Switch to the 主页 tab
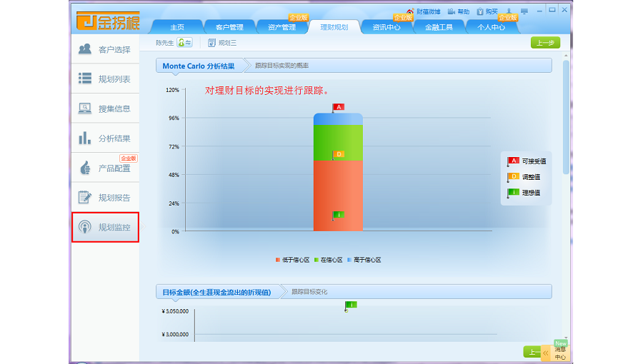The height and width of the screenshot is (364, 643). coord(177,27)
